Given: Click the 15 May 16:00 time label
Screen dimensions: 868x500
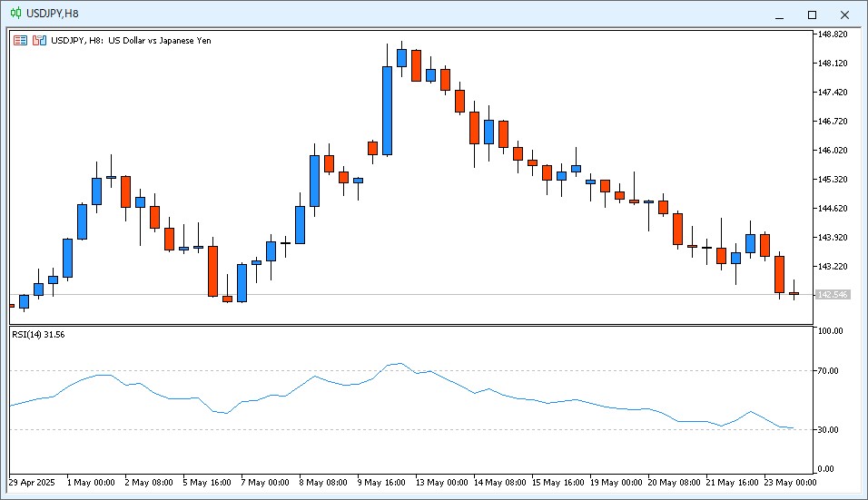Looking at the screenshot, I should point(558,482).
